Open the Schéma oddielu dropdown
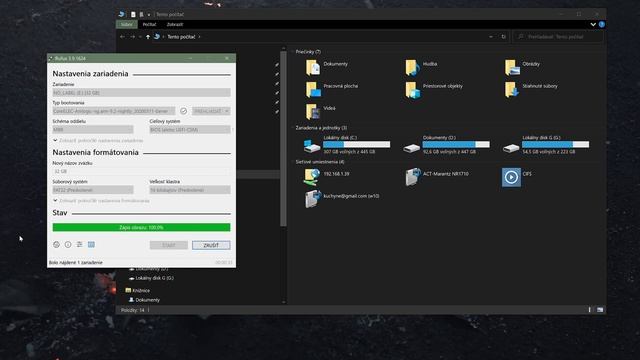 [93, 130]
